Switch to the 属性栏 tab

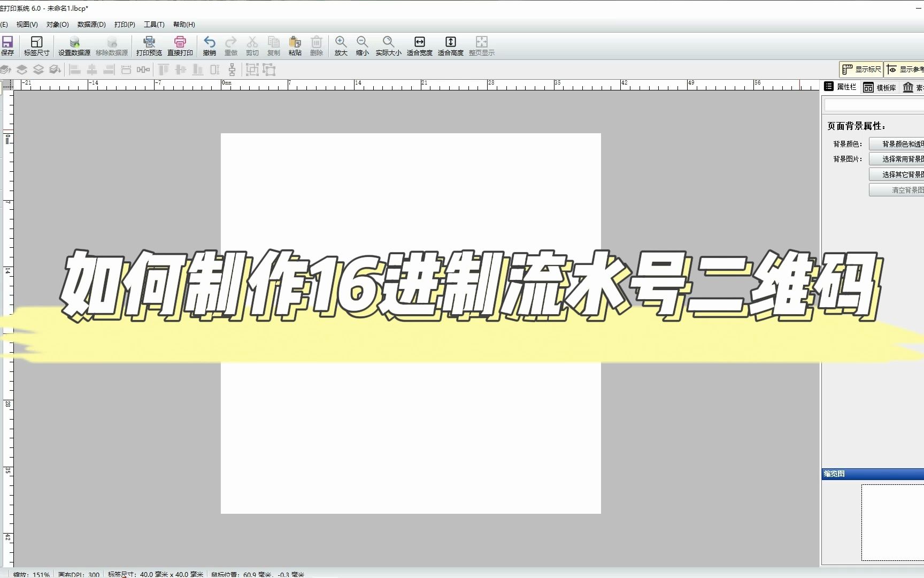pos(841,87)
